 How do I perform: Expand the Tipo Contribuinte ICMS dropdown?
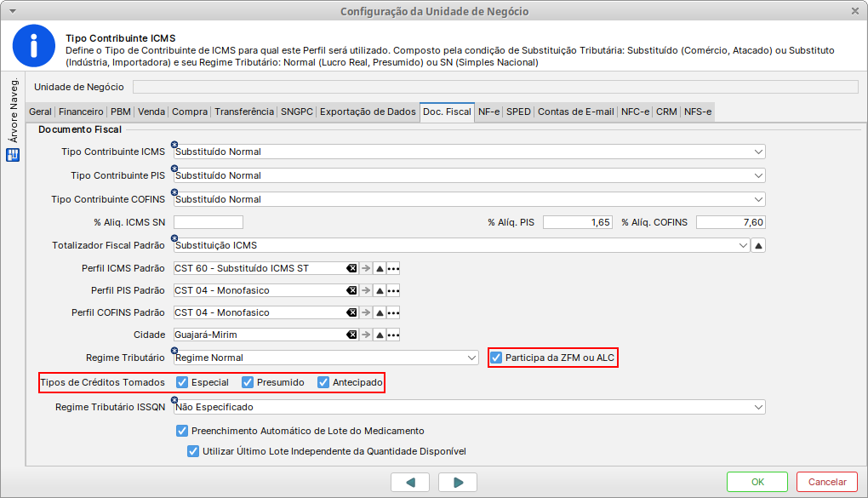point(758,152)
